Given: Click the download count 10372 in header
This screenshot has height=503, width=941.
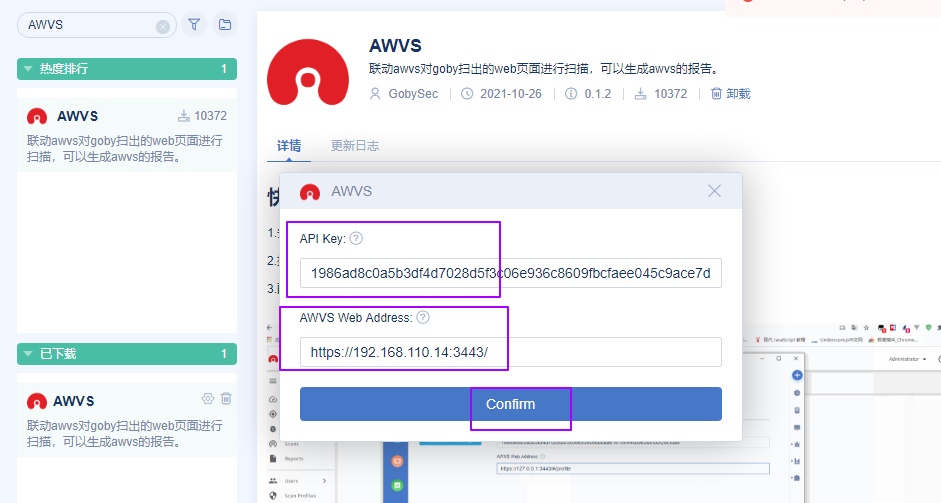Looking at the screenshot, I should 670,94.
